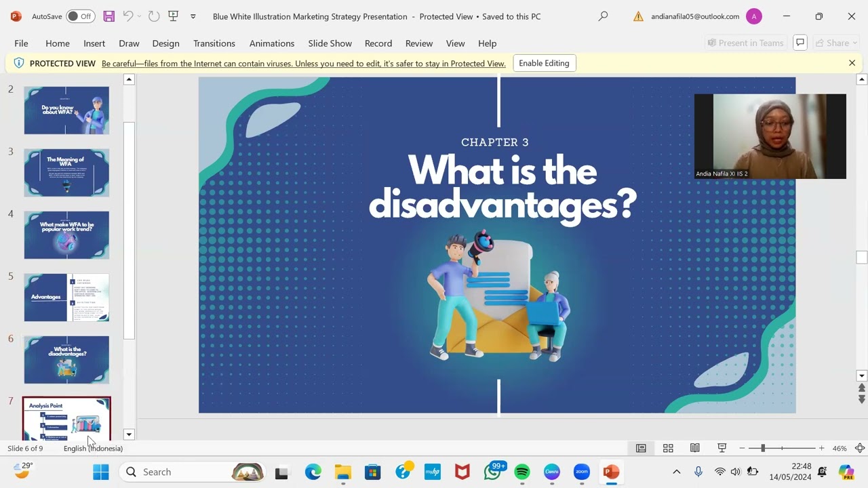Click the Save icon in title bar

click(108, 16)
